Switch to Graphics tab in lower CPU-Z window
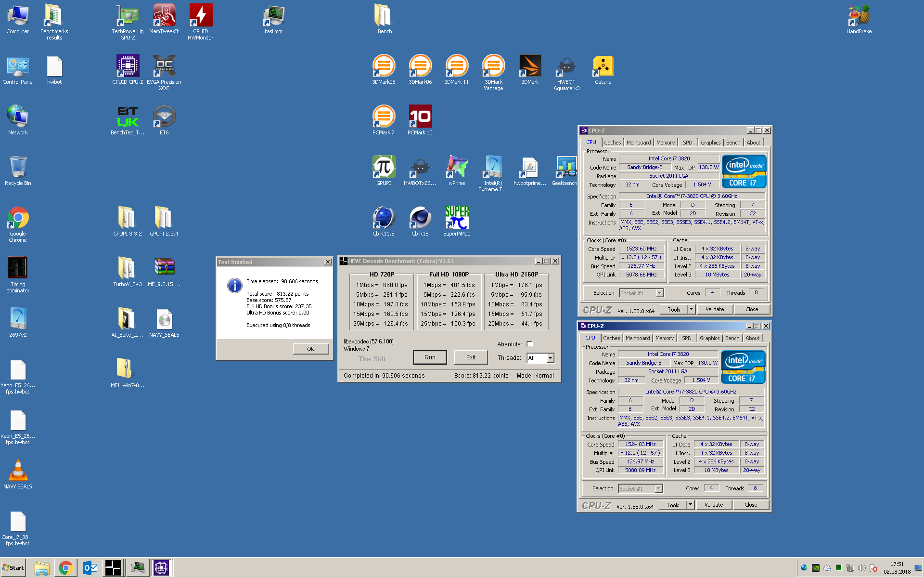Viewport: 924px width, 578px height. pos(709,338)
